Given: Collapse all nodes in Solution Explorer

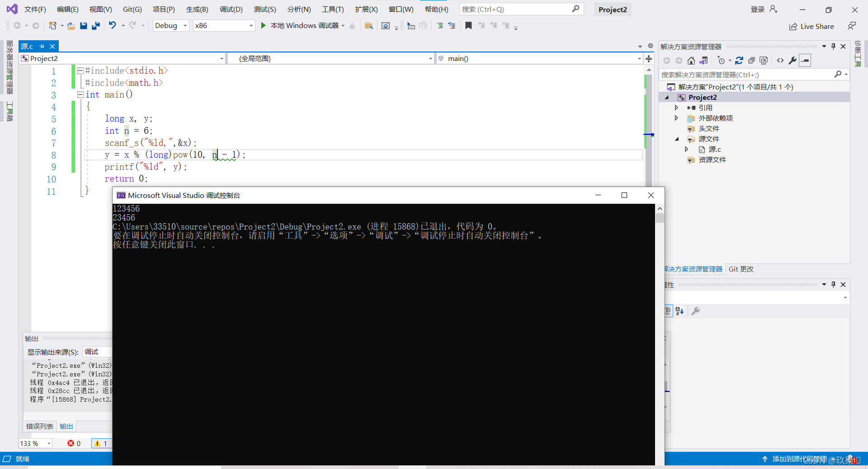Looking at the screenshot, I should click(751, 61).
